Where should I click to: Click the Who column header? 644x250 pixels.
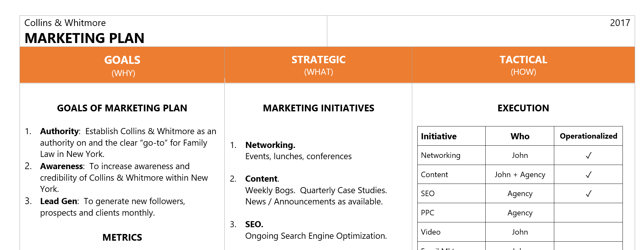(520, 136)
